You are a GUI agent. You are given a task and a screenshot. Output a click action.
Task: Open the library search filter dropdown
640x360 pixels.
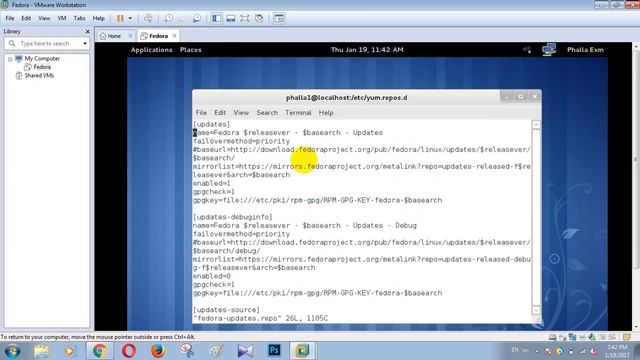pos(85,43)
